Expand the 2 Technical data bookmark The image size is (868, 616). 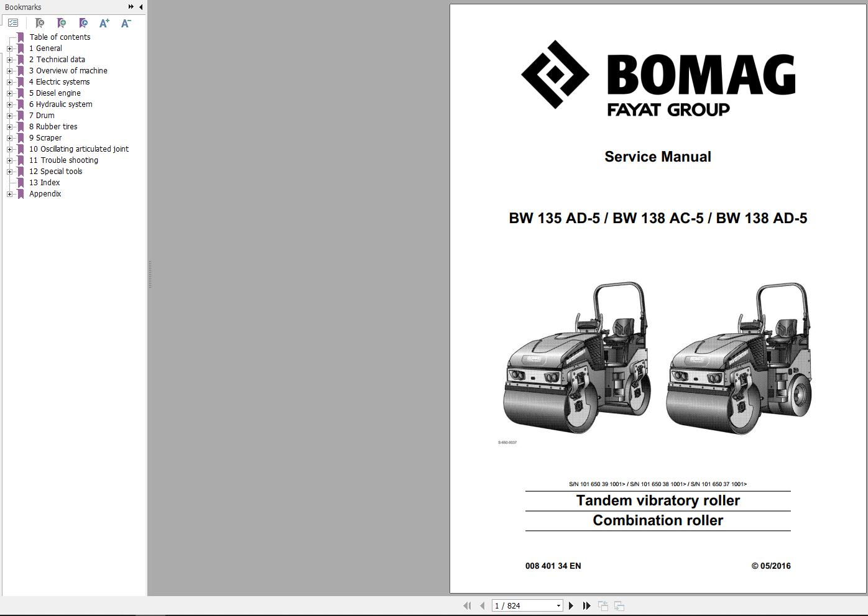coord(9,60)
